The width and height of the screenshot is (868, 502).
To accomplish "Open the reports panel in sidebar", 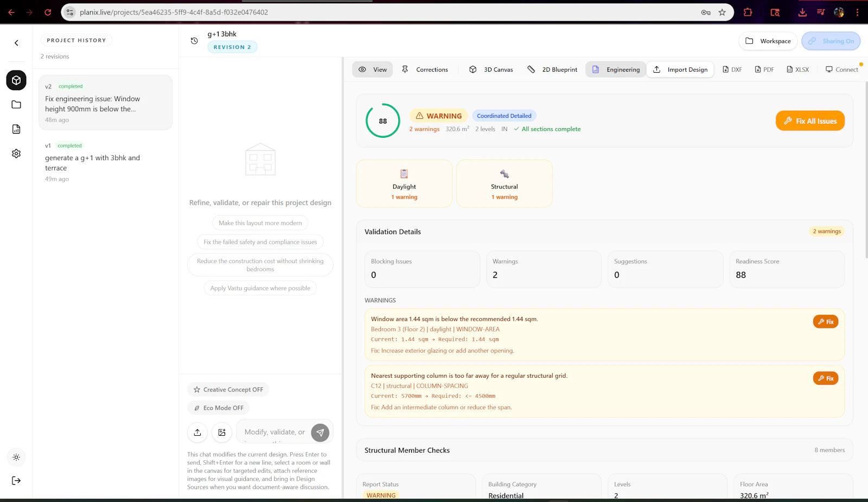I will coord(16,129).
